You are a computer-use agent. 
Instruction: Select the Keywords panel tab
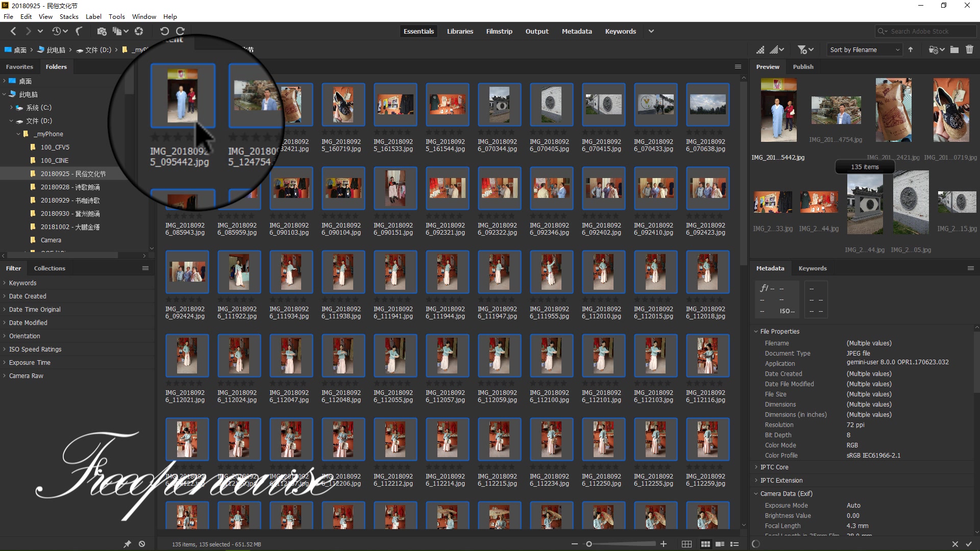point(813,268)
